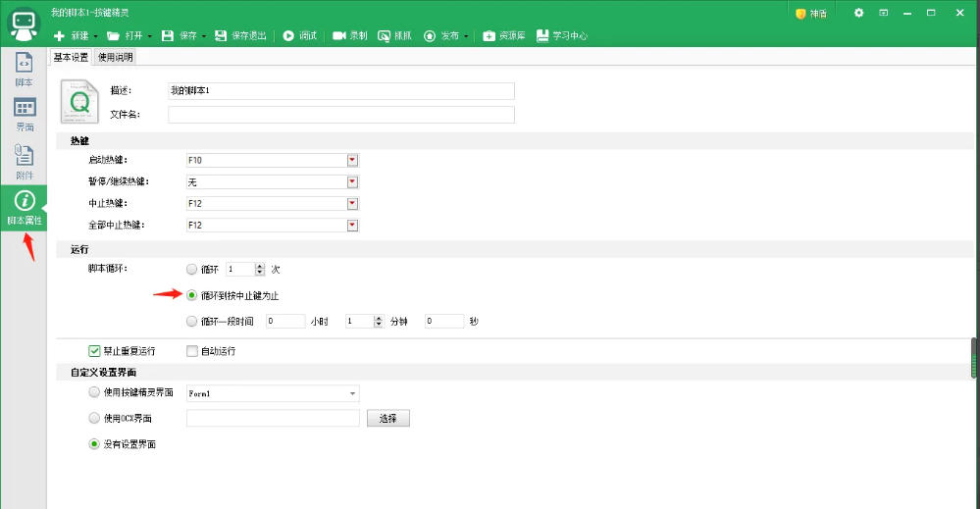
Task: Open the 资源库 (Resource library) icon
Action: coord(489,35)
